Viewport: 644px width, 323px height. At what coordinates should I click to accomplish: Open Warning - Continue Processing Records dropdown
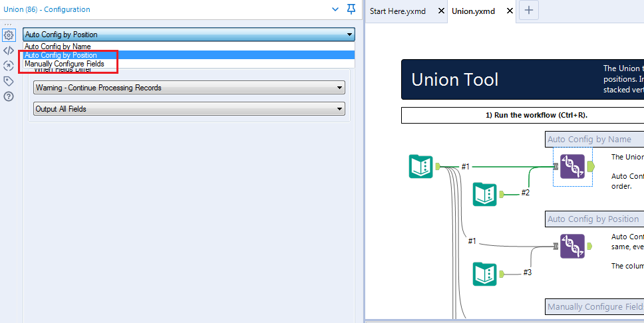click(x=189, y=88)
